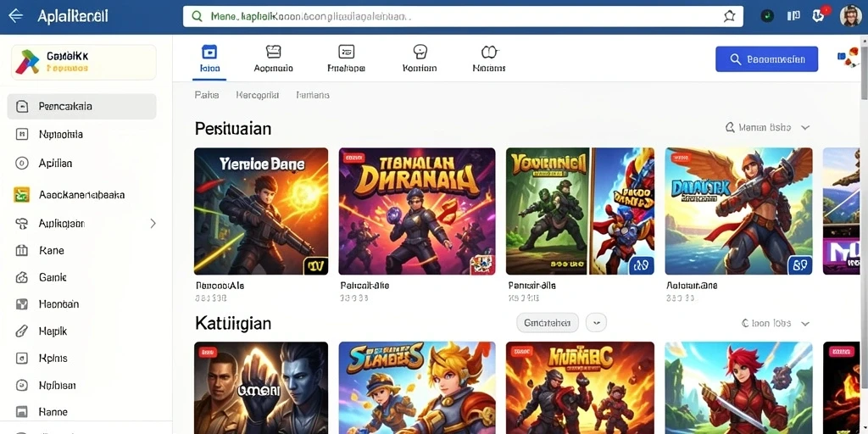Screen dimensions: 868x434
Task: Switch to the Apomaio top tab
Action: pos(274,59)
